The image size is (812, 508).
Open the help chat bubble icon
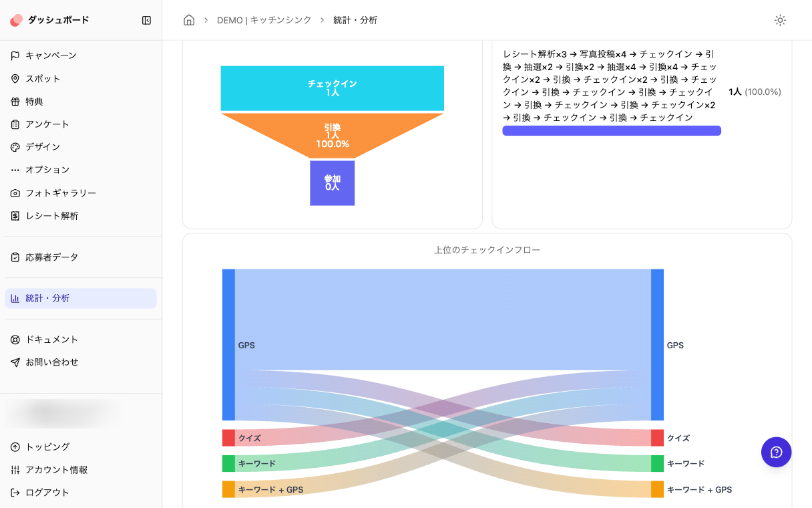776,452
